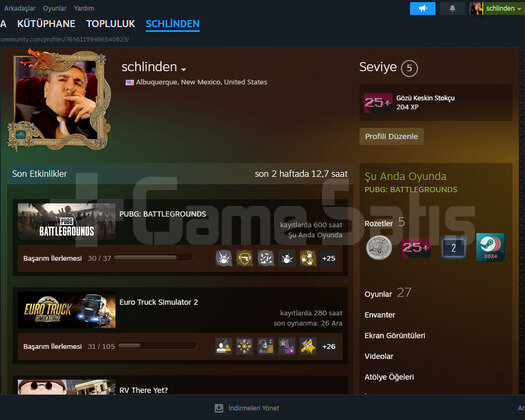Click the Profili Düzenle button
The image size is (525, 420).
391,136
